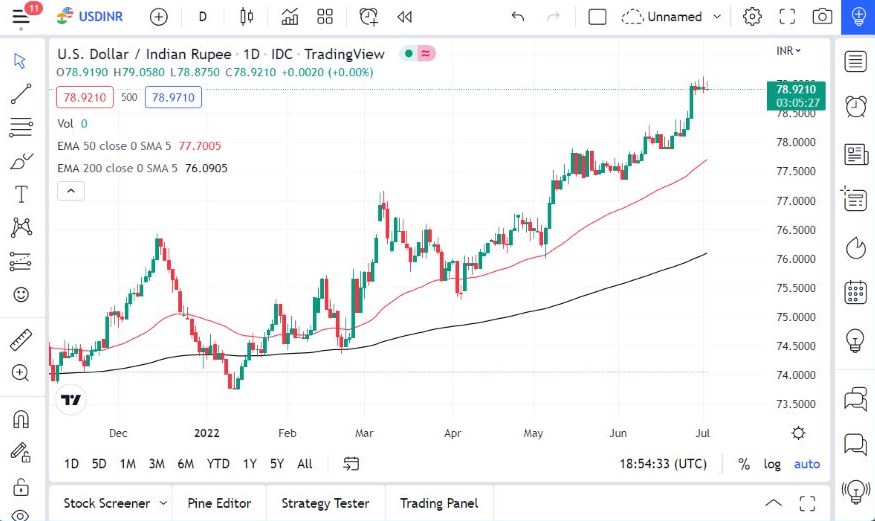This screenshot has height=521, width=875.
Task: Collapse the indicator legend chevron
Action: [x=71, y=191]
